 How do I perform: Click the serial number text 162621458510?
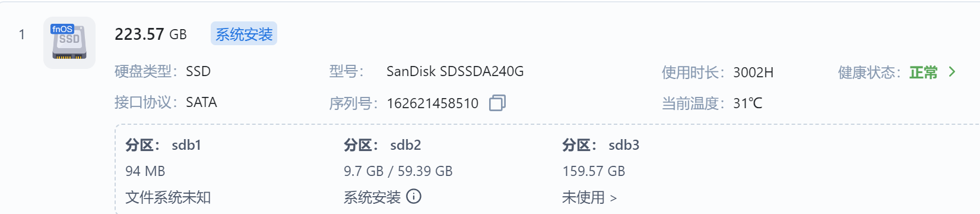pyautogui.click(x=433, y=103)
